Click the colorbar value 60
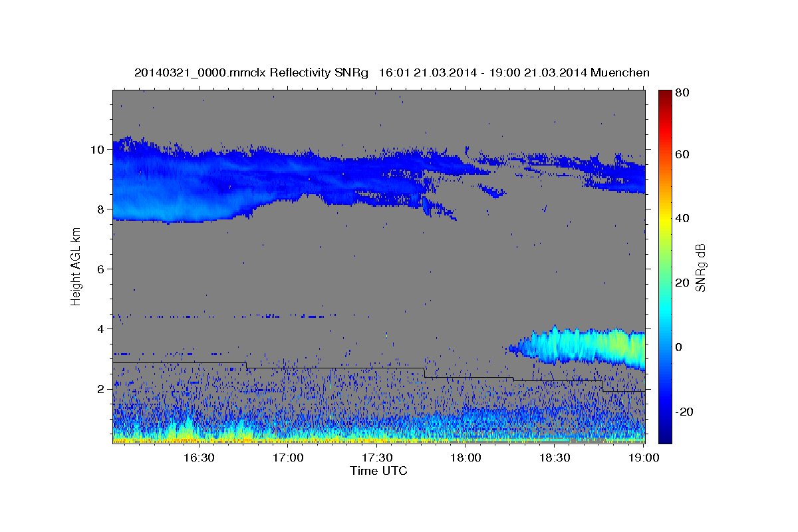Image resolution: width=798 pixels, height=532 pixels. tap(682, 154)
